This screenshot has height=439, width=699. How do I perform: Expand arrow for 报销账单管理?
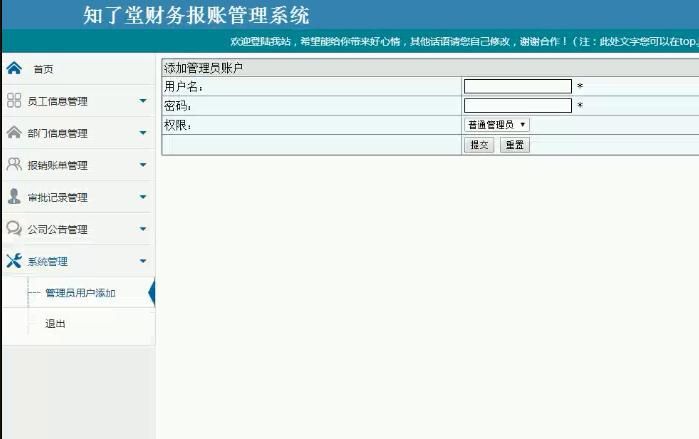pyautogui.click(x=143, y=165)
